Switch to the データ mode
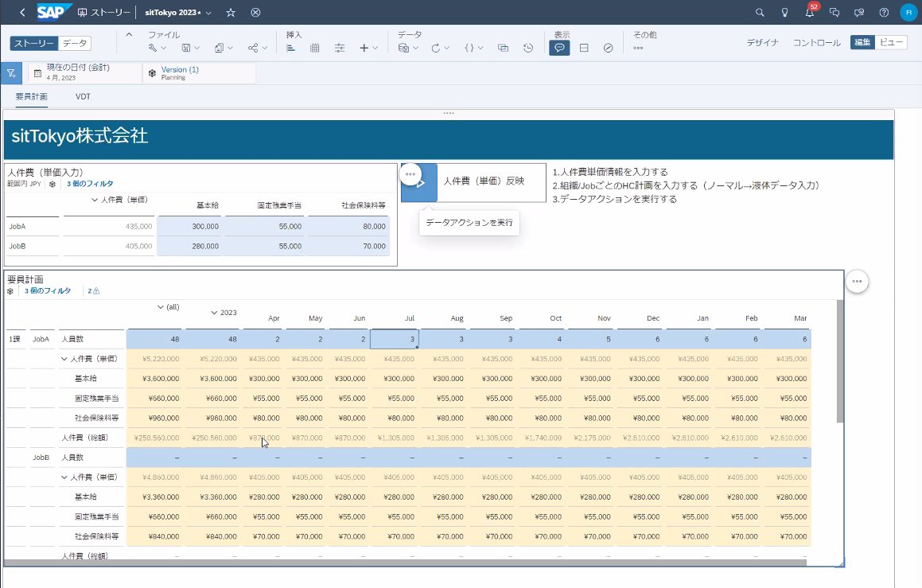The width and height of the screenshot is (922, 588). click(75, 43)
